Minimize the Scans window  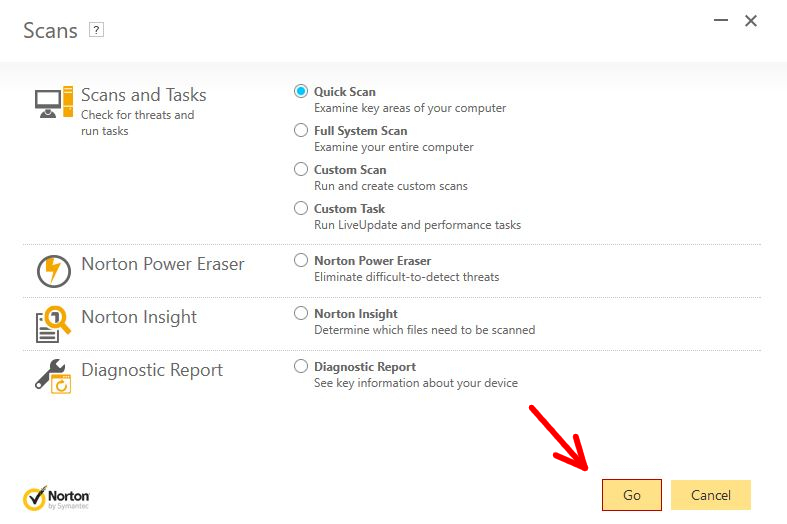[721, 21]
